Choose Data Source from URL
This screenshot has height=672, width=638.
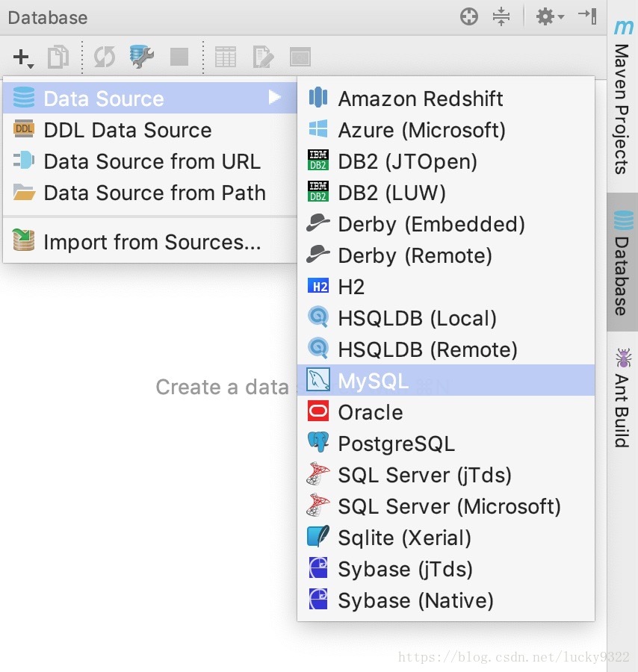coord(150,161)
